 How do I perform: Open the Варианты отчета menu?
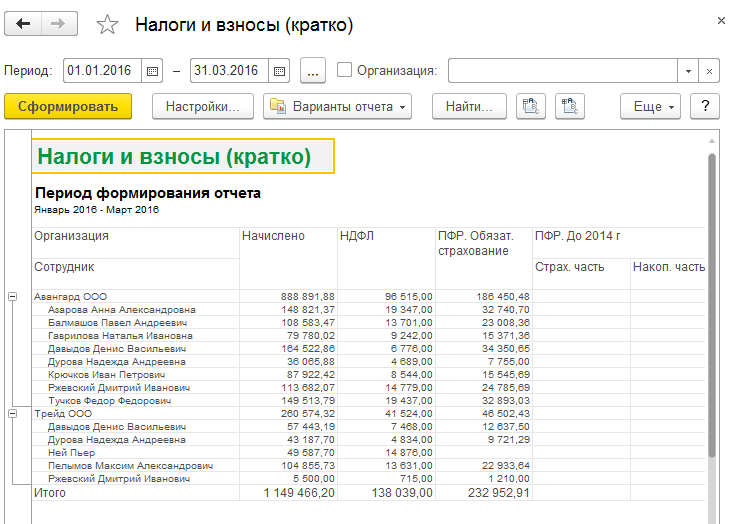337,106
